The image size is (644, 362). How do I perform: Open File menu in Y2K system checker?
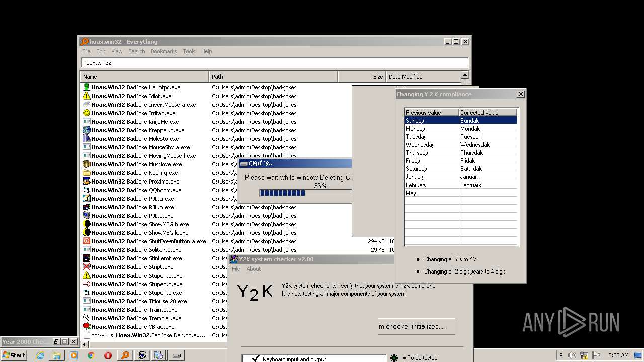click(x=236, y=269)
